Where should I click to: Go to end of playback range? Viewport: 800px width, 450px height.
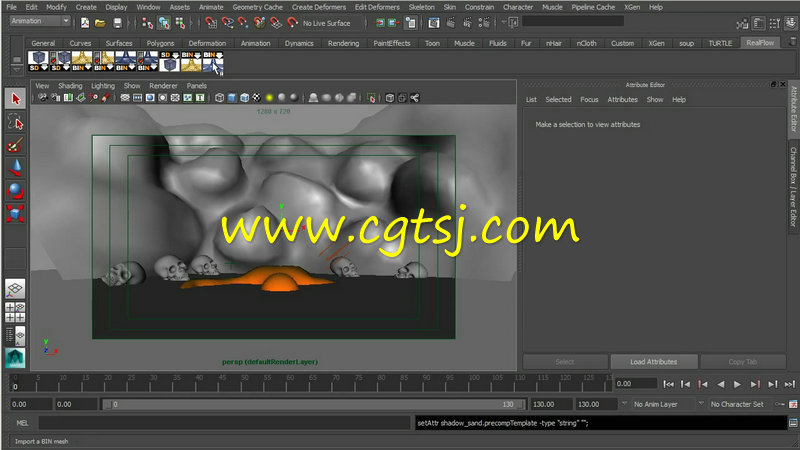click(x=790, y=384)
